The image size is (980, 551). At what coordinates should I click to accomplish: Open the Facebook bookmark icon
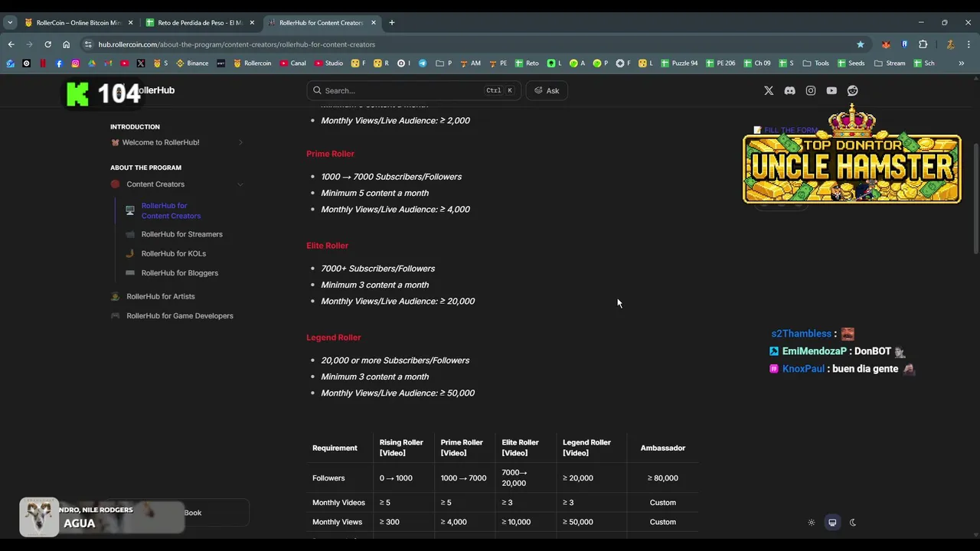tap(59, 64)
